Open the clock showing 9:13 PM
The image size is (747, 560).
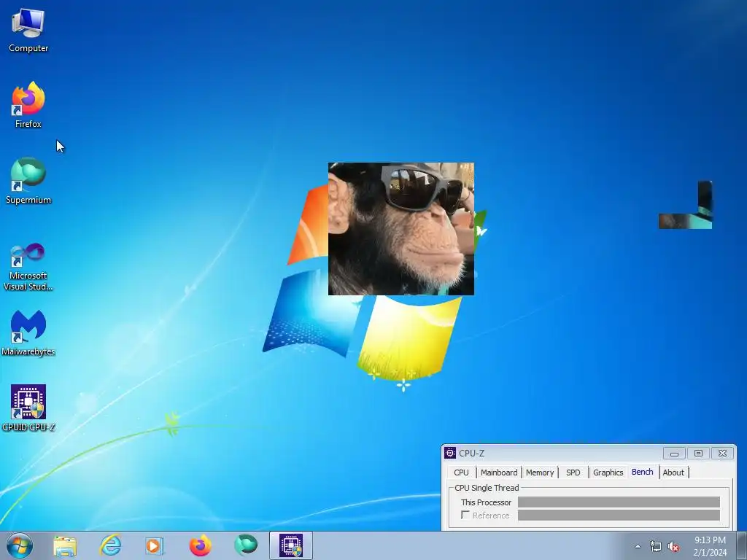(x=710, y=546)
